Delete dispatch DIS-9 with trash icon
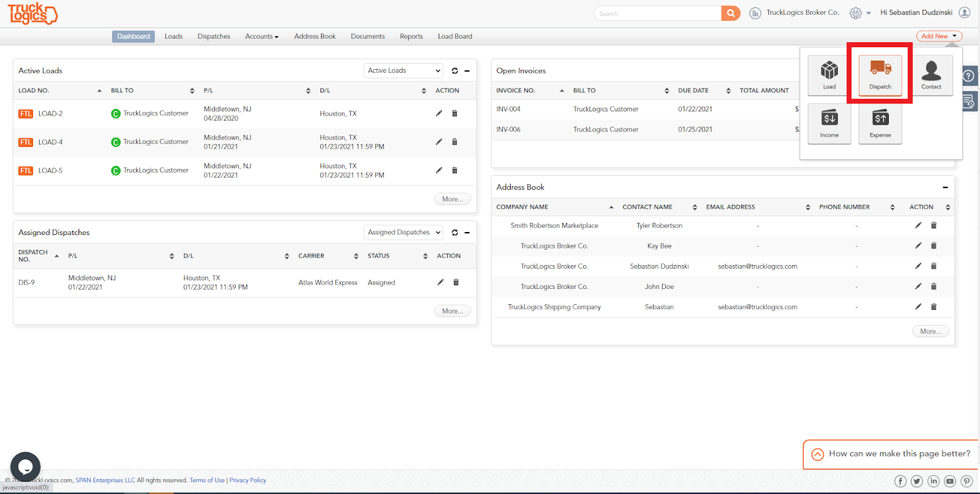This screenshot has width=980, height=494. [x=456, y=282]
